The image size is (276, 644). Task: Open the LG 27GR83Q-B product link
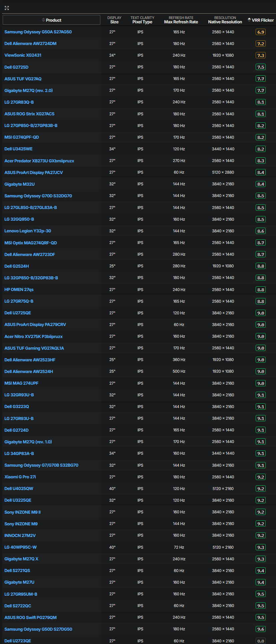pyautogui.click(x=19, y=102)
